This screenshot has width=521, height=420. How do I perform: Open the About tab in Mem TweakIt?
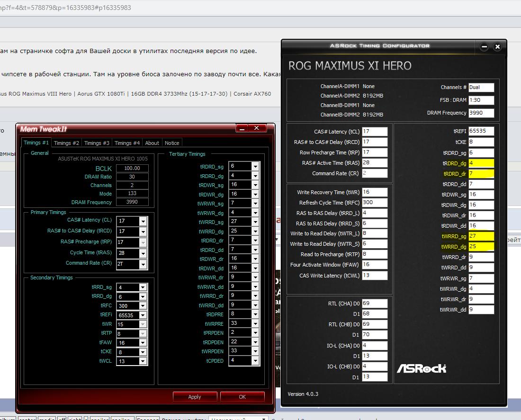[152, 143]
